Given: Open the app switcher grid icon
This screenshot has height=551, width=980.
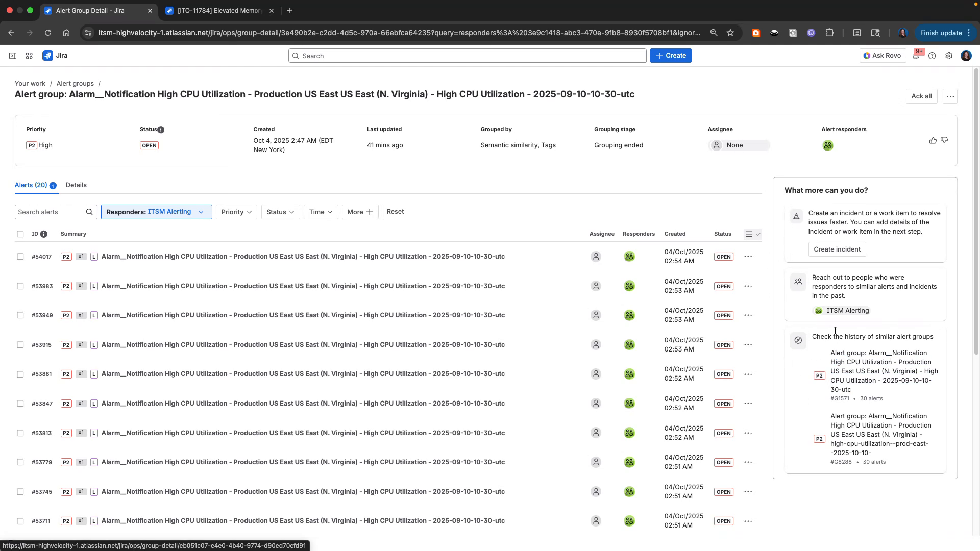Looking at the screenshot, I should pyautogui.click(x=29, y=56).
